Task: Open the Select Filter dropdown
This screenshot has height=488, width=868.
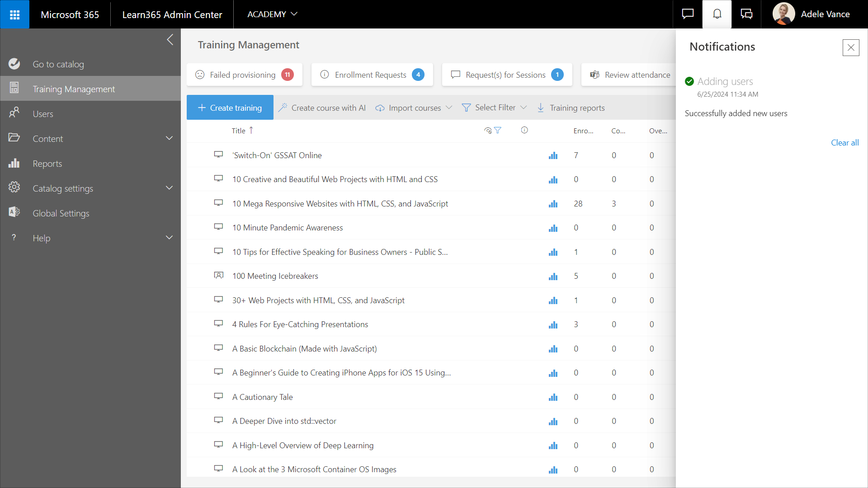Action: [x=495, y=108]
